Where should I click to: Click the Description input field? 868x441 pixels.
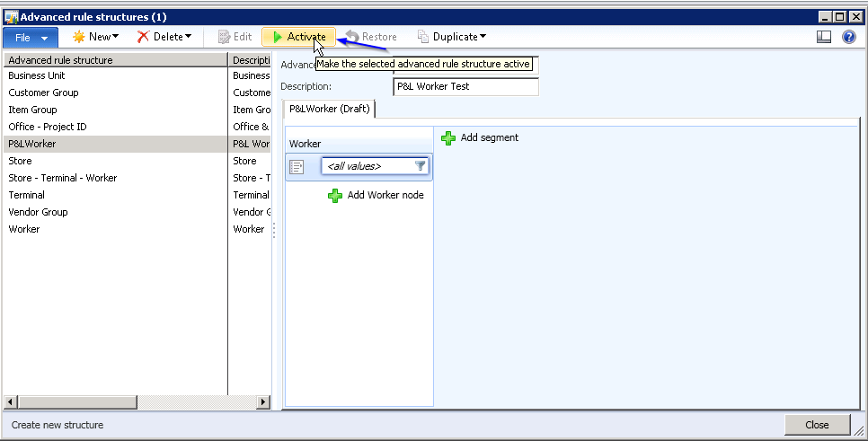click(465, 87)
